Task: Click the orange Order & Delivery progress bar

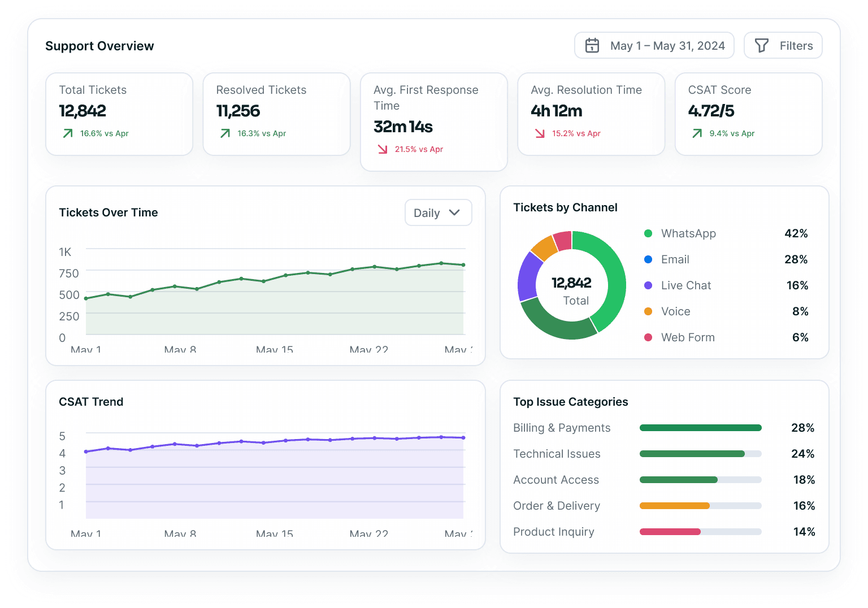Action: [700, 506]
